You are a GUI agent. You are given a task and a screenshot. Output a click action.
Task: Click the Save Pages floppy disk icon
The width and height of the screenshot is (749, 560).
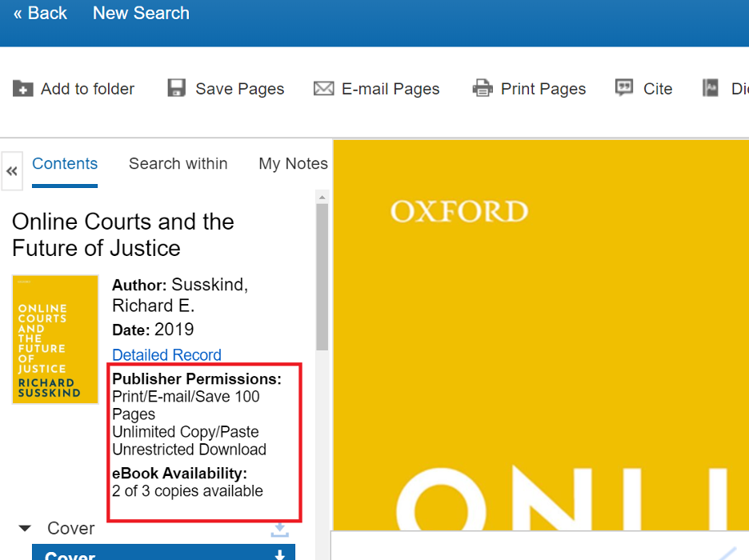[x=177, y=88]
